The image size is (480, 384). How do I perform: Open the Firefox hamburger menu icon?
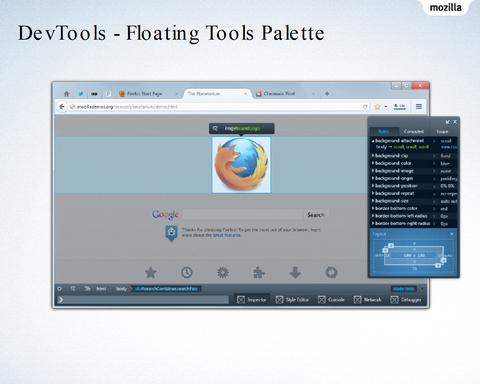[x=419, y=106]
